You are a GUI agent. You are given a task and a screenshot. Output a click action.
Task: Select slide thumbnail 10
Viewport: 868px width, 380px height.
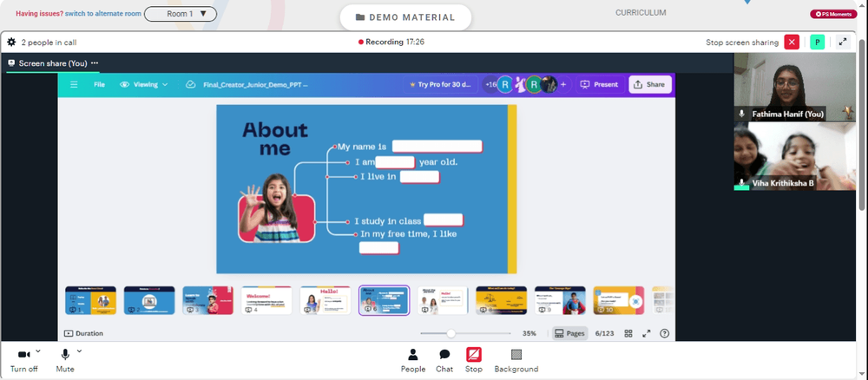(619, 300)
